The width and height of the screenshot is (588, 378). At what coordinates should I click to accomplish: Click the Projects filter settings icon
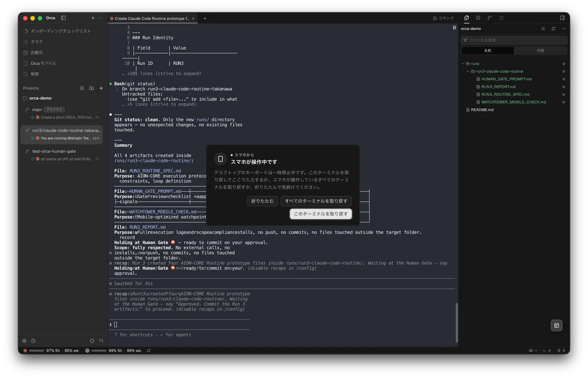[82, 88]
